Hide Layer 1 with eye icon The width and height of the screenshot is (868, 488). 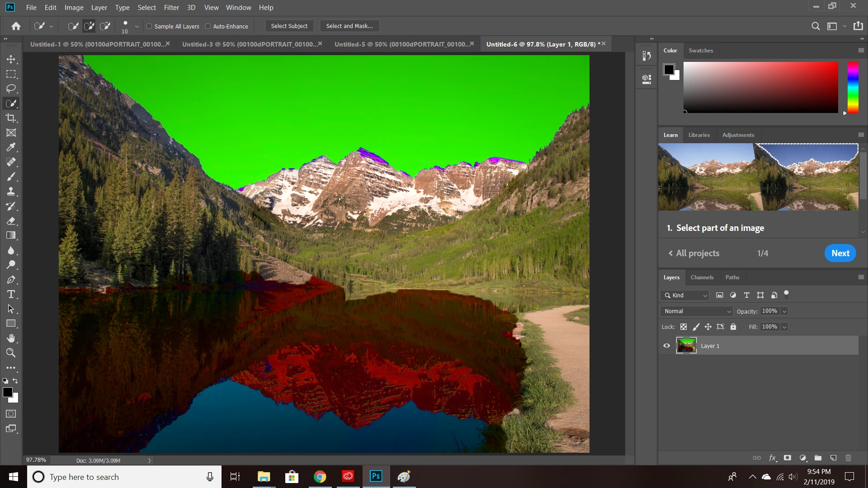(x=666, y=346)
